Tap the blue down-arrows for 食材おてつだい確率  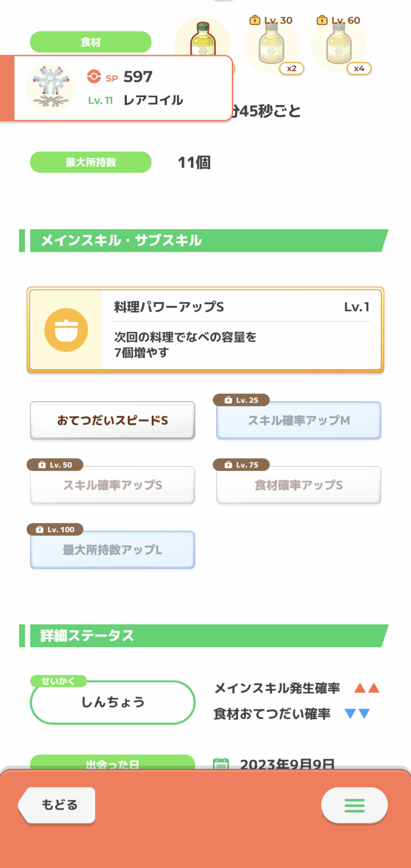(x=357, y=713)
